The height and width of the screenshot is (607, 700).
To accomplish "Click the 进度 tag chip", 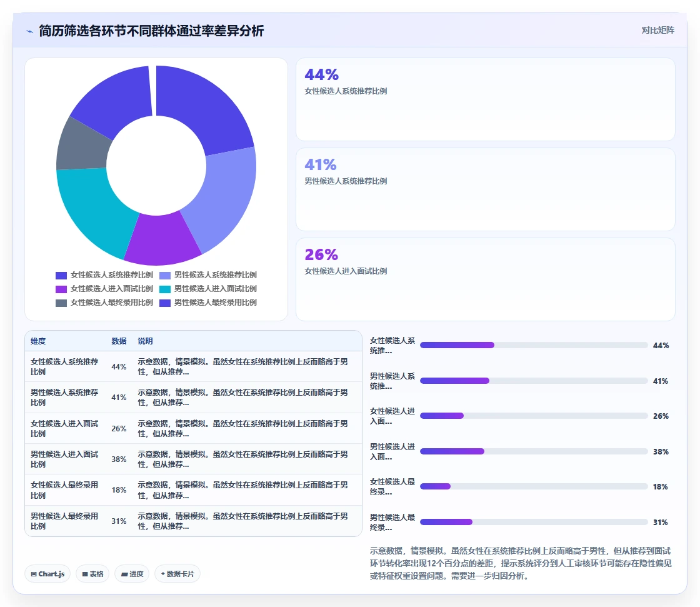I will (x=132, y=574).
